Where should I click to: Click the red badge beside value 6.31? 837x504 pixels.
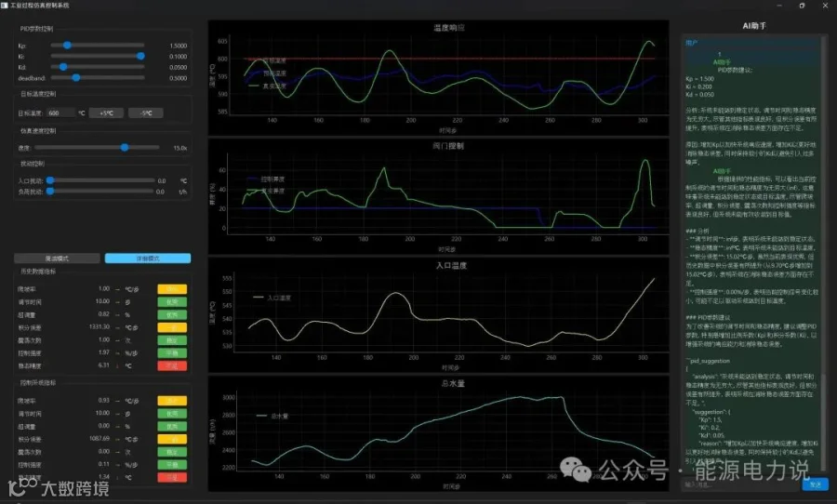(172, 365)
